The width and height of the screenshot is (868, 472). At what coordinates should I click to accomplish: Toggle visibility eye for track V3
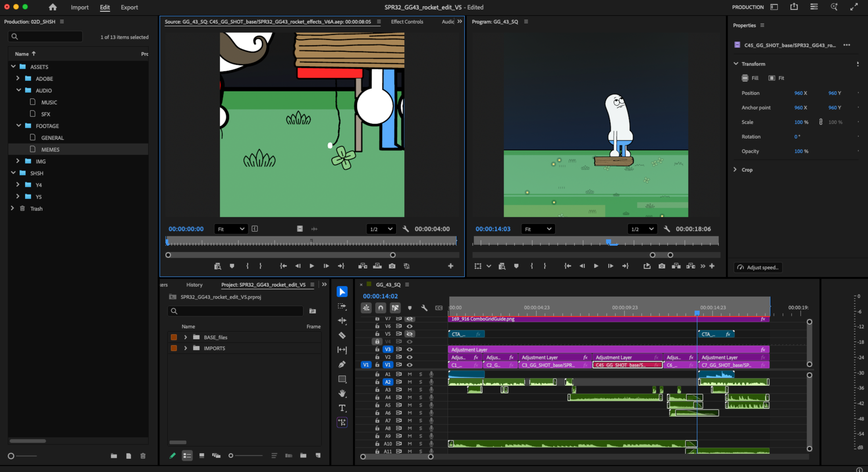[x=410, y=349]
